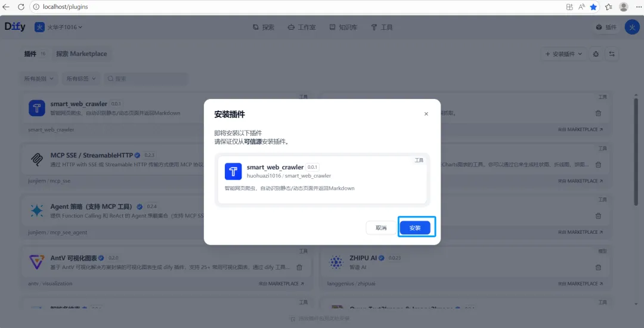
Task: Click the browser favorites star icon
Action: click(593, 7)
